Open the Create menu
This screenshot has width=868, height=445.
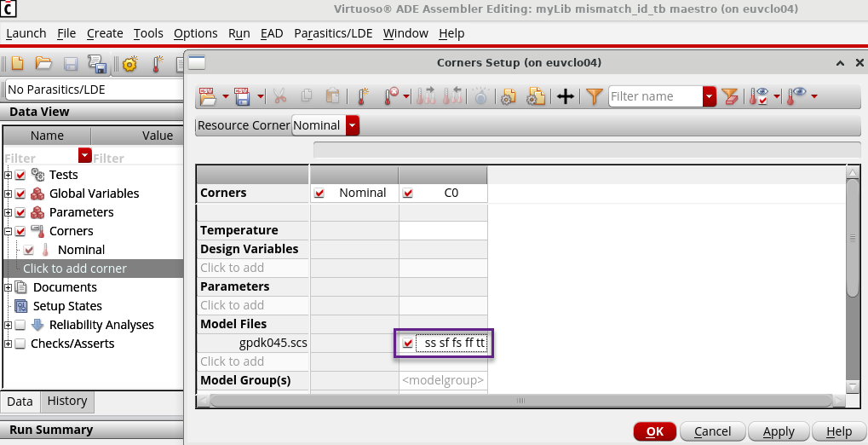pos(105,33)
